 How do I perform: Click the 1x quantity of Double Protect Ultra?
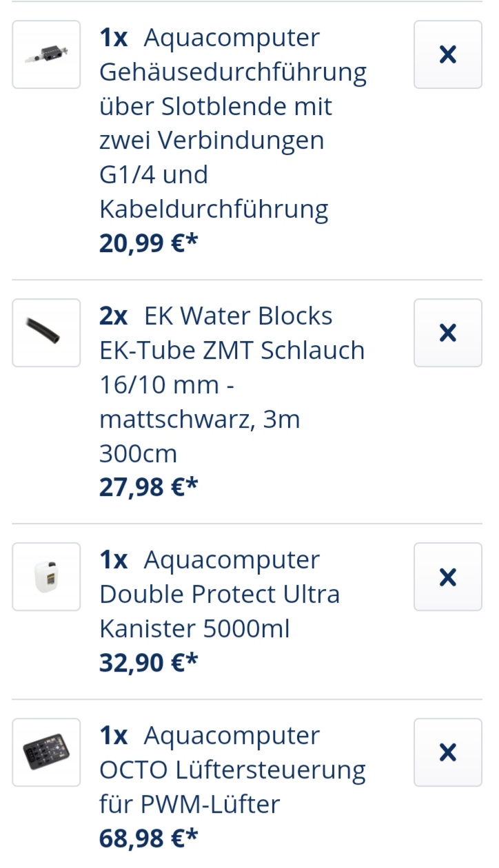114,560
